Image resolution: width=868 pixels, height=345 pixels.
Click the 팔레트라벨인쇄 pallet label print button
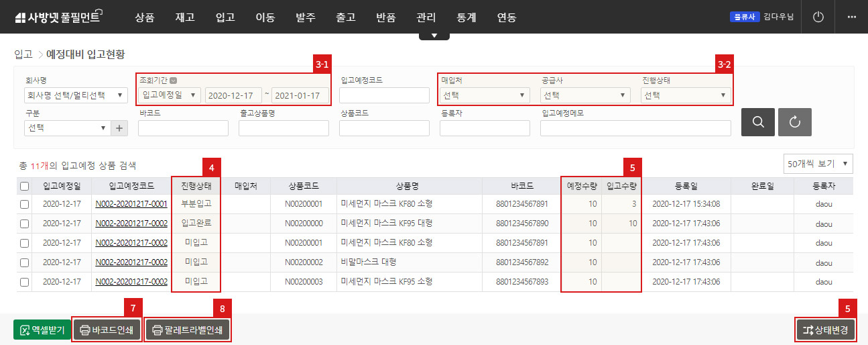(188, 330)
